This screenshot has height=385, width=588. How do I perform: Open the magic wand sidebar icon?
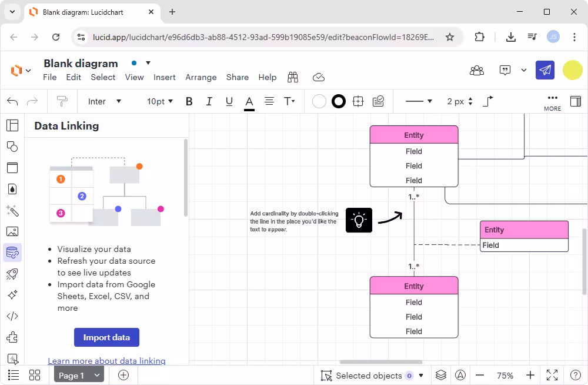pos(12,210)
